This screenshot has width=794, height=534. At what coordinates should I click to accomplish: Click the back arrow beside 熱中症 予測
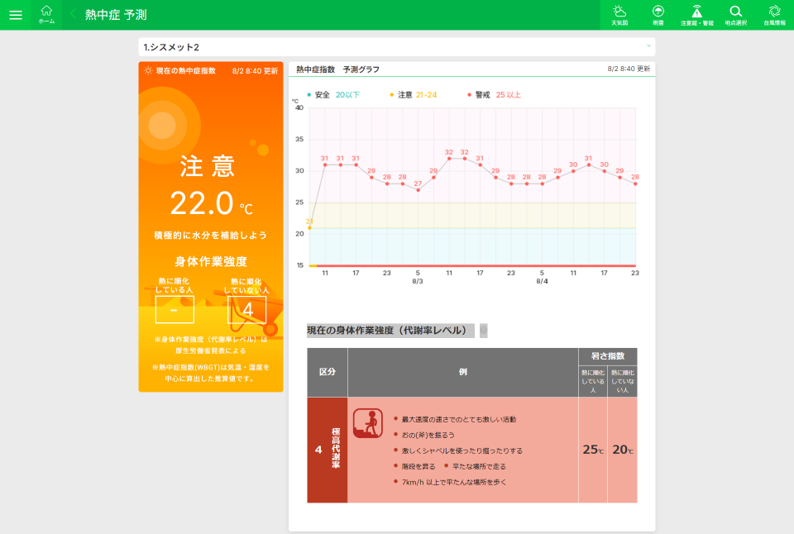click(73, 14)
